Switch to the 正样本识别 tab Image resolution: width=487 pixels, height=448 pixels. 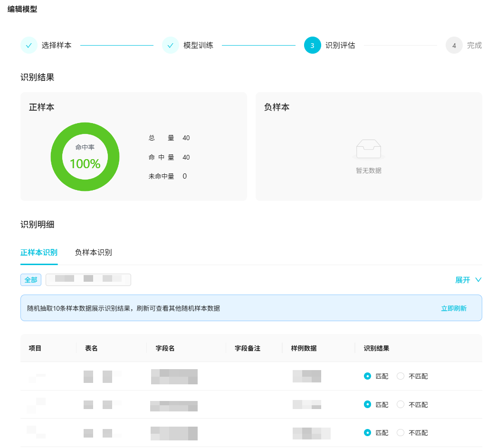click(x=39, y=252)
